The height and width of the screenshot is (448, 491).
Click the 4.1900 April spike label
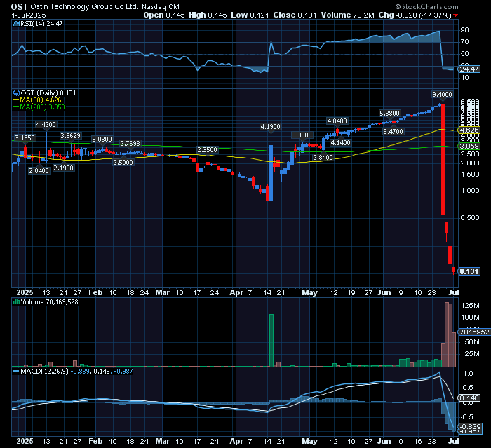pyautogui.click(x=270, y=126)
